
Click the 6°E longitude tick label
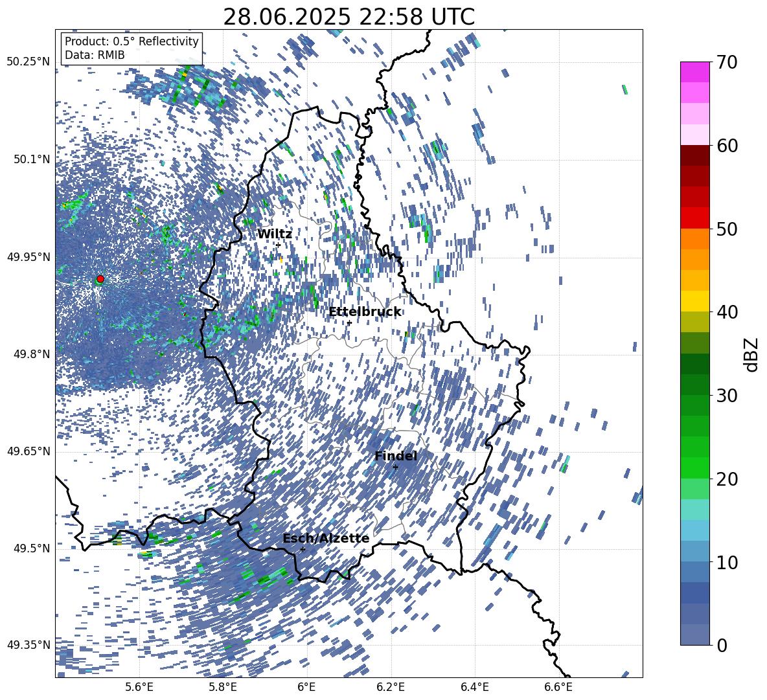coord(306,687)
